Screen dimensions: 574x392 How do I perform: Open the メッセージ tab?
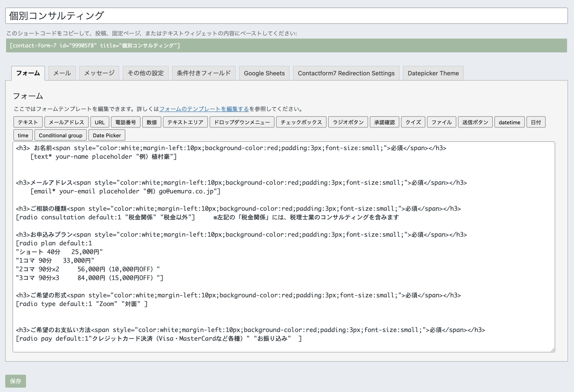(99, 73)
